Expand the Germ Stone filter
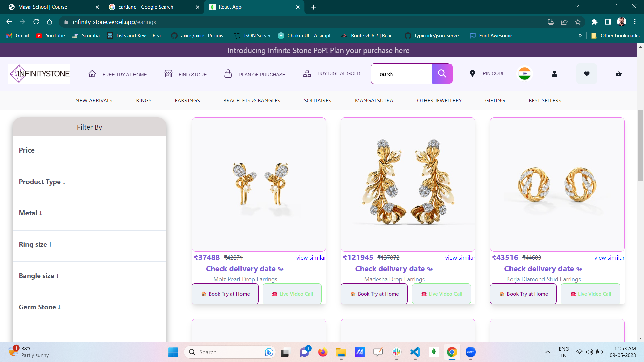Screen dimensions: 644x362 tap(40, 307)
